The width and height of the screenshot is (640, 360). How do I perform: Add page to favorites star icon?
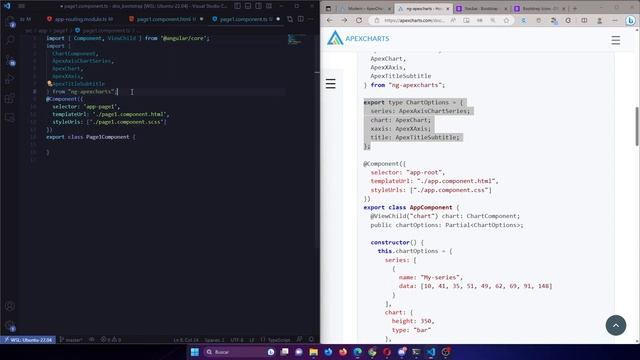(x=506, y=20)
